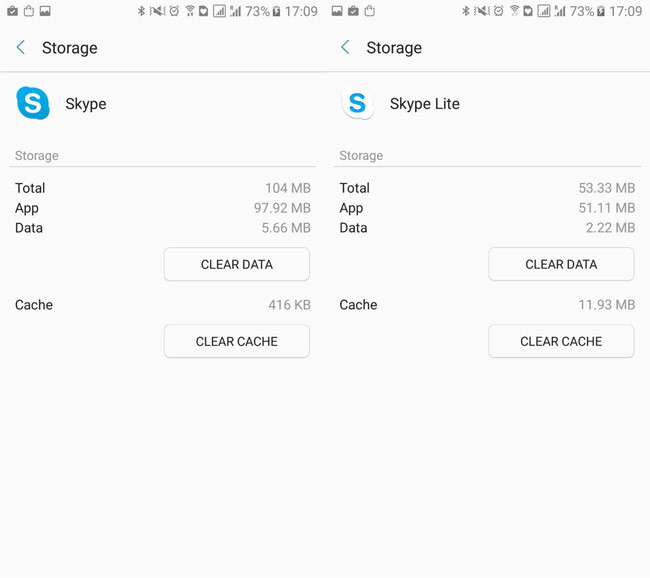
Task: Tap the Bluetooth status icon on the Skype Lite screen
Action: click(466, 11)
